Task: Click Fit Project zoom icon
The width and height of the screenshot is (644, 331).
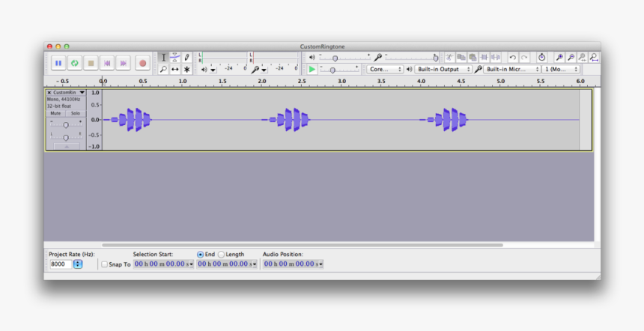Action: pyautogui.click(x=594, y=58)
